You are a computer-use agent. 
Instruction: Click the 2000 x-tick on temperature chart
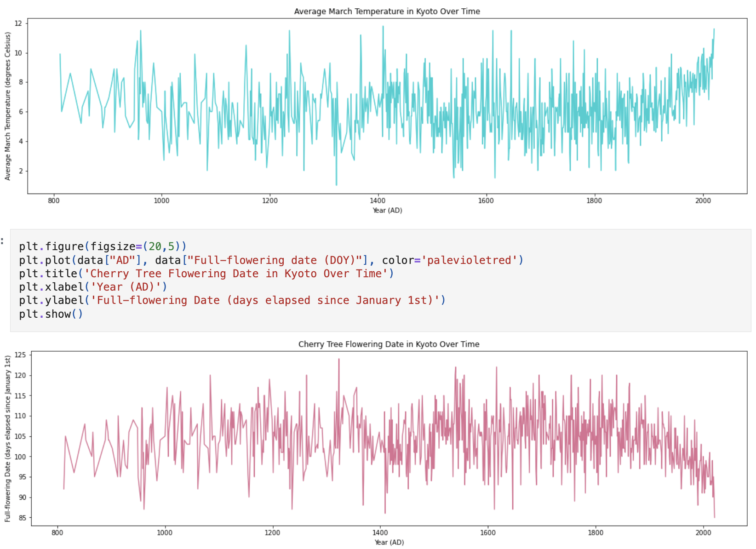[703, 200]
